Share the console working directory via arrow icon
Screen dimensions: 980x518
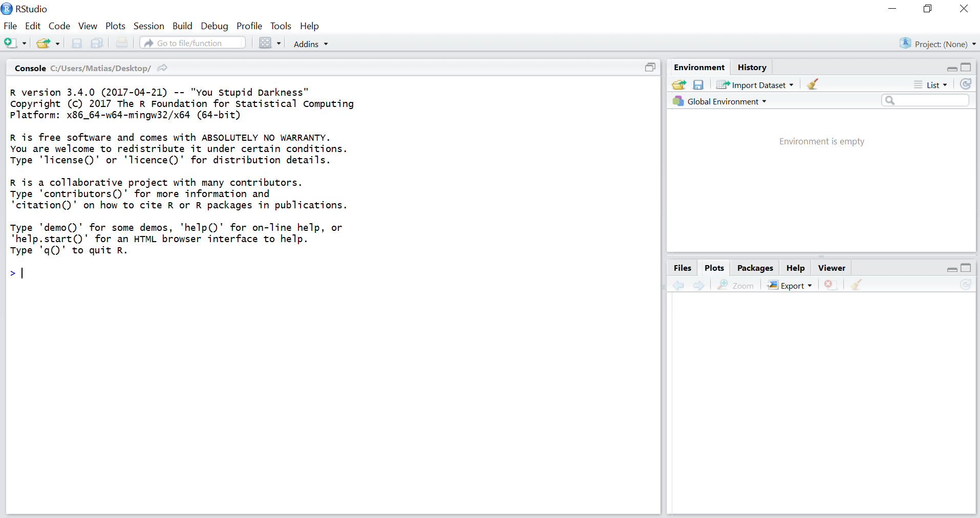pyautogui.click(x=162, y=68)
